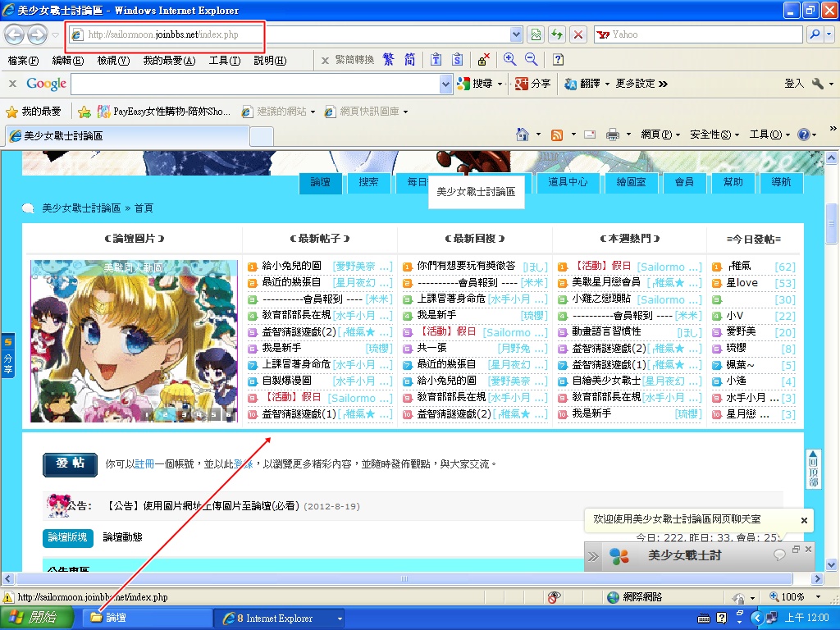
Task: Click the 回頂部 back-to-top icon
Action: click(x=813, y=468)
